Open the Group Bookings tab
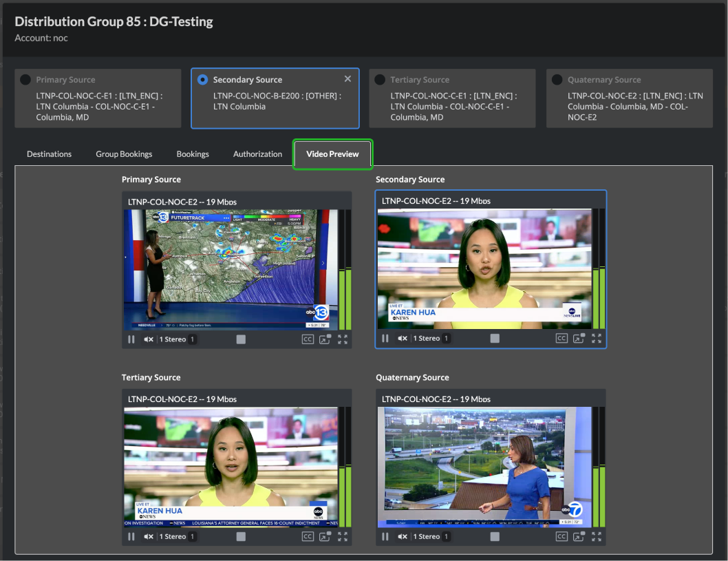 [124, 154]
